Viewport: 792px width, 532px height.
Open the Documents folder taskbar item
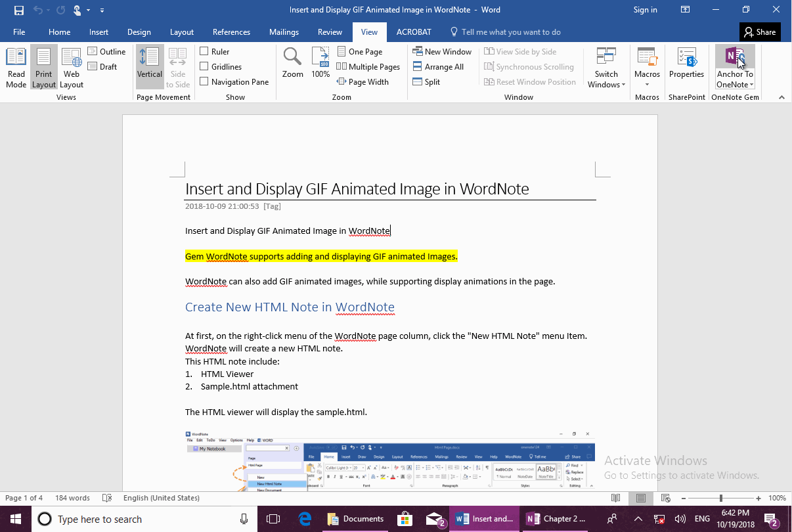click(355, 519)
